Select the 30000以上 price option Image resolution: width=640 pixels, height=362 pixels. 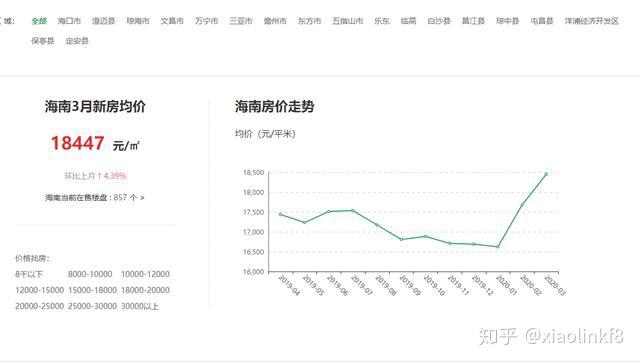(140, 306)
